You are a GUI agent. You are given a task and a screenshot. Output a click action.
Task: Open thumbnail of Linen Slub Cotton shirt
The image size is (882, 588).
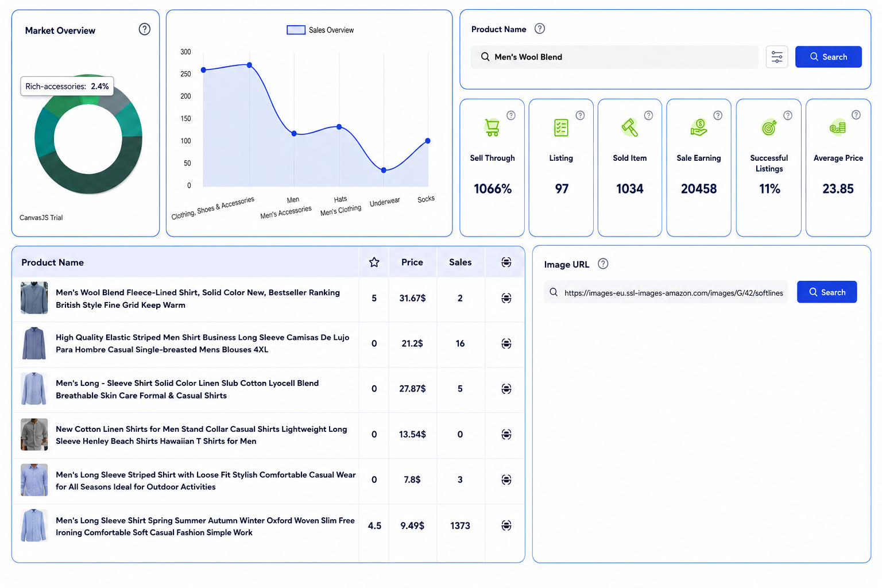tap(34, 389)
